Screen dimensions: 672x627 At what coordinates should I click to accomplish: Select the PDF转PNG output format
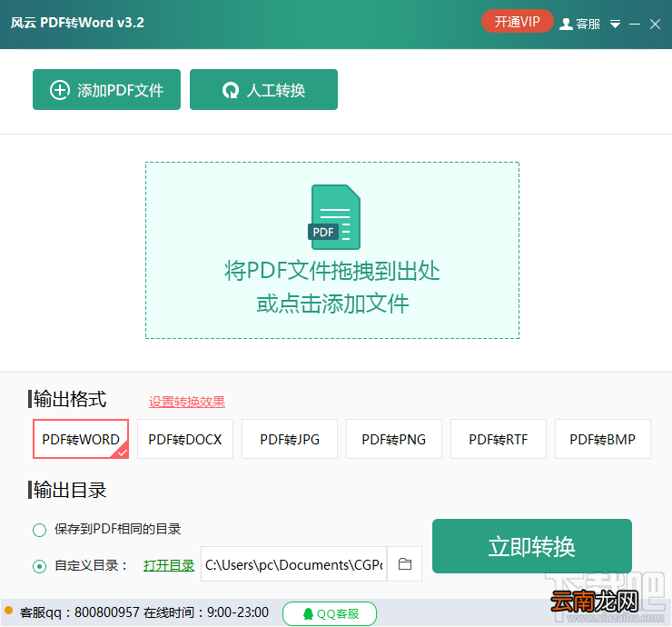[394, 439]
